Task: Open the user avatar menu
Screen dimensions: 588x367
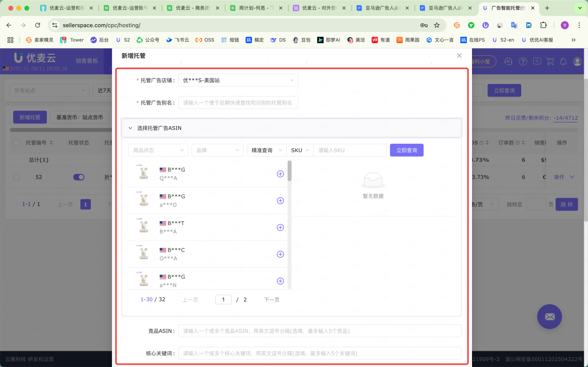Action: coord(576,61)
